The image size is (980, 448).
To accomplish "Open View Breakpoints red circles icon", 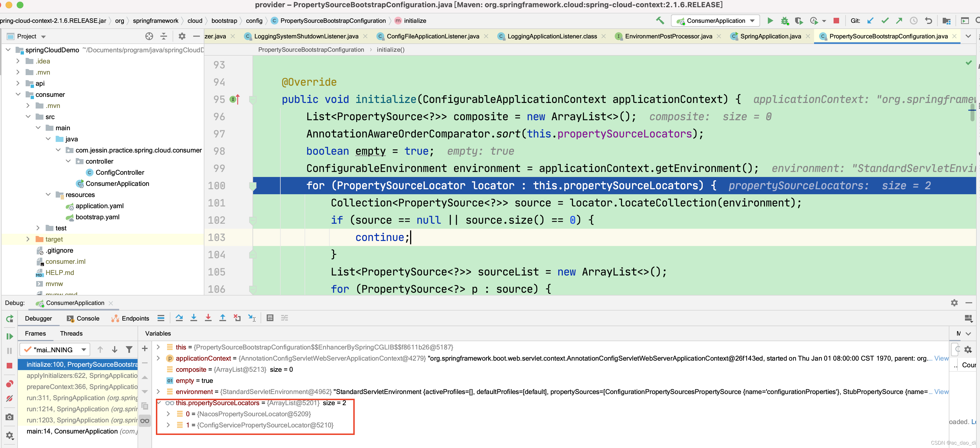I will click(9, 384).
